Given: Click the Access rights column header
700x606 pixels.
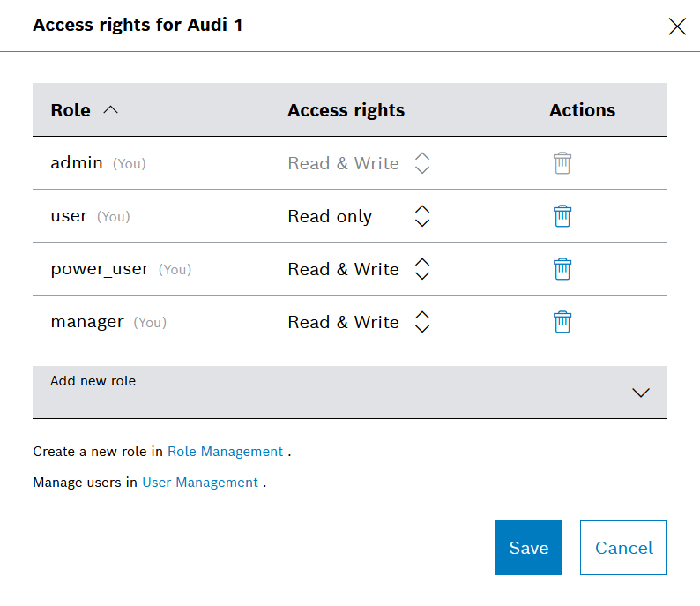Looking at the screenshot, I should click(x=346, y=110).
